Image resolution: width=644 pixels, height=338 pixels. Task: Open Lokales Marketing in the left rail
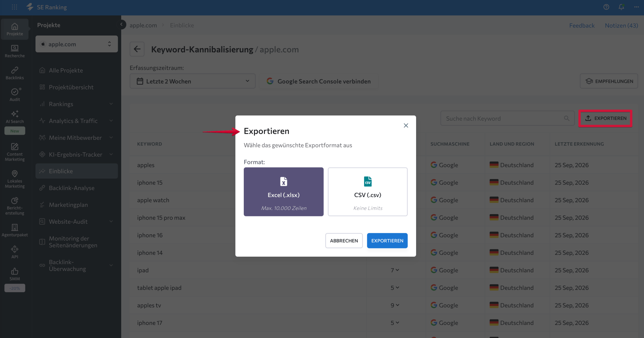[x=15, y=179]
